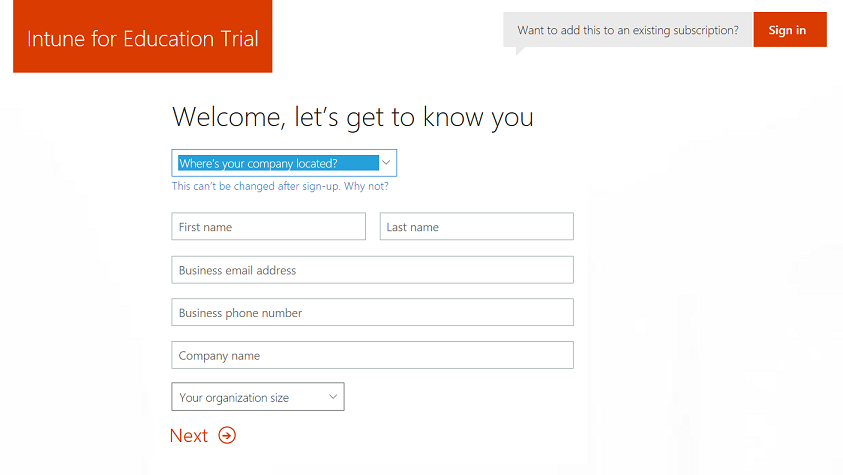This screenshot has height=475, width=843.
Task: Click into the Business email address field
Action: click(372, 270)
